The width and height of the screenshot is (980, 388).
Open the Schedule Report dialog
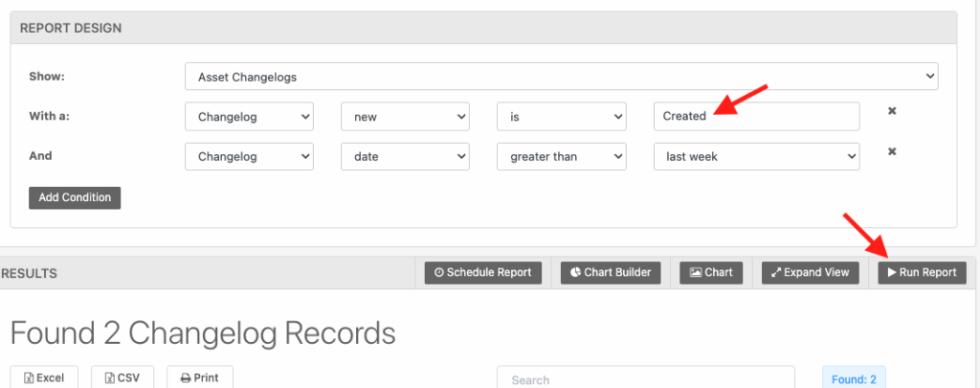coord(483,272)
